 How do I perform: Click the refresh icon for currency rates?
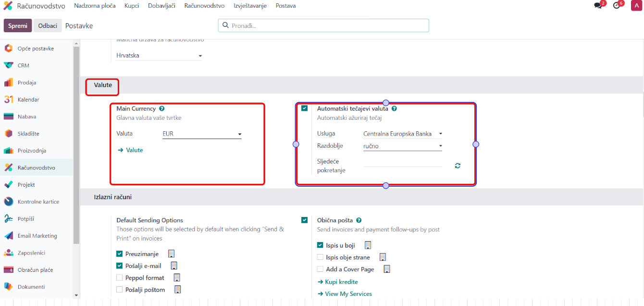pos(458,166)
